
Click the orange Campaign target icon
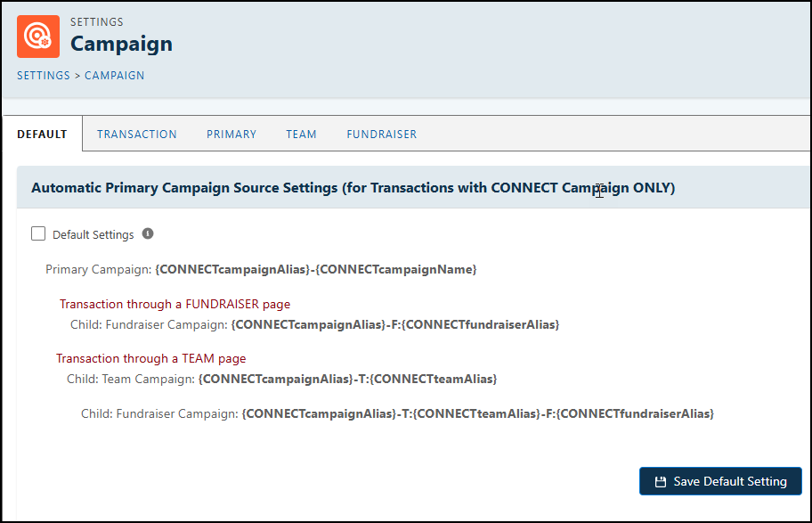(38, 37)
